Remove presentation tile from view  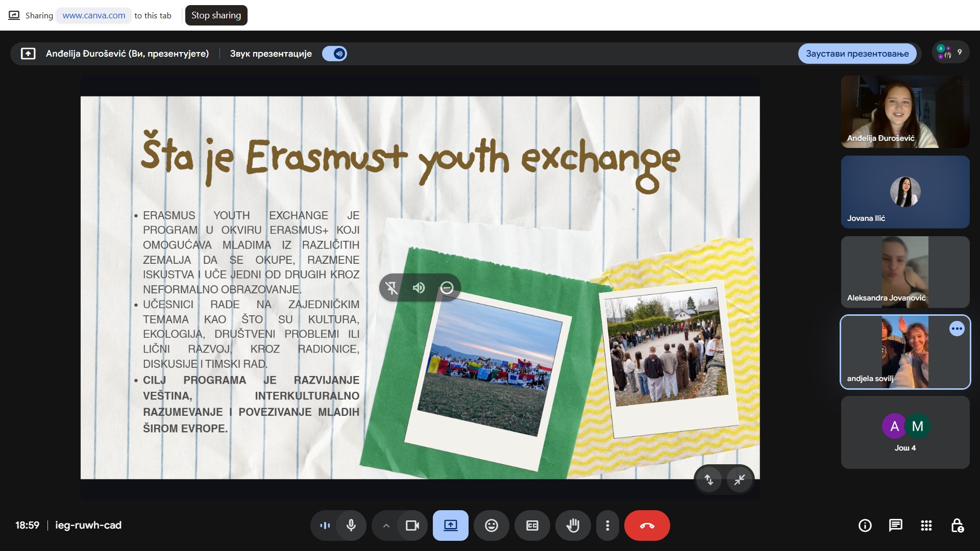click(x=447, y=288)
